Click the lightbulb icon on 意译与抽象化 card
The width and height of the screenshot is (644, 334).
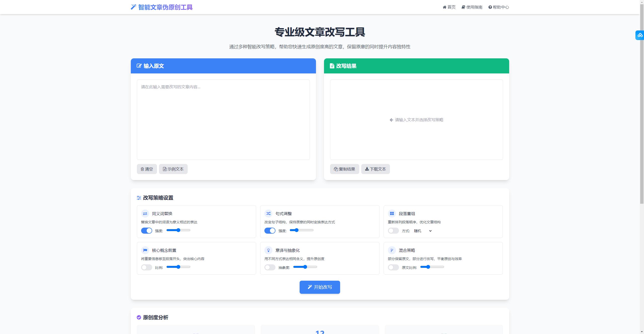pos(269,250)
